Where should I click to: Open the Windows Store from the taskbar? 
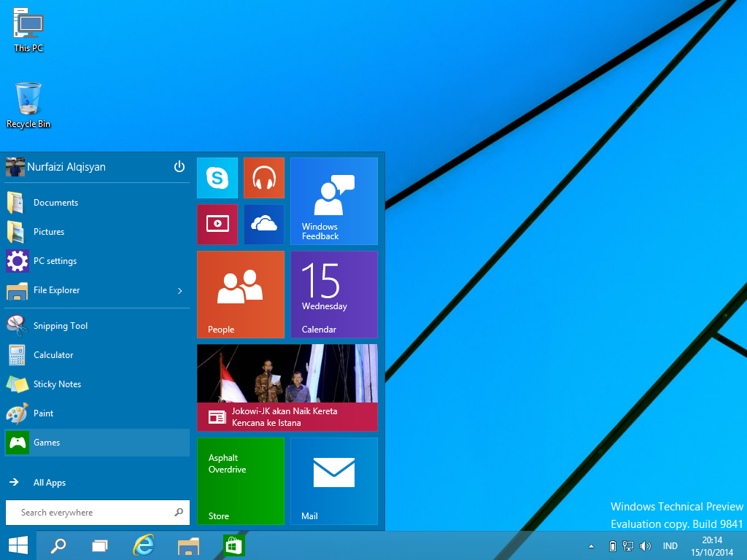(233, 545)
